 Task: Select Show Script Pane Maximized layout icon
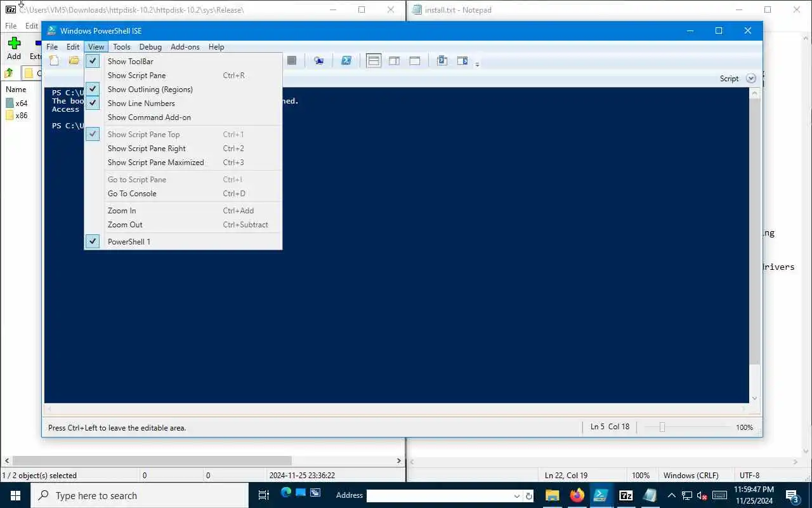tap(415, 61)
